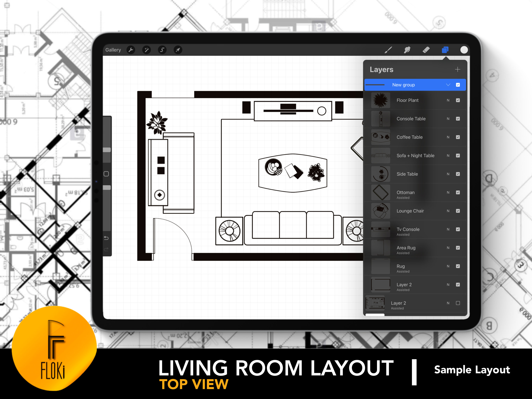The image size is (532, 399).
Task: Return to Gallery
Action: point(113,50)
